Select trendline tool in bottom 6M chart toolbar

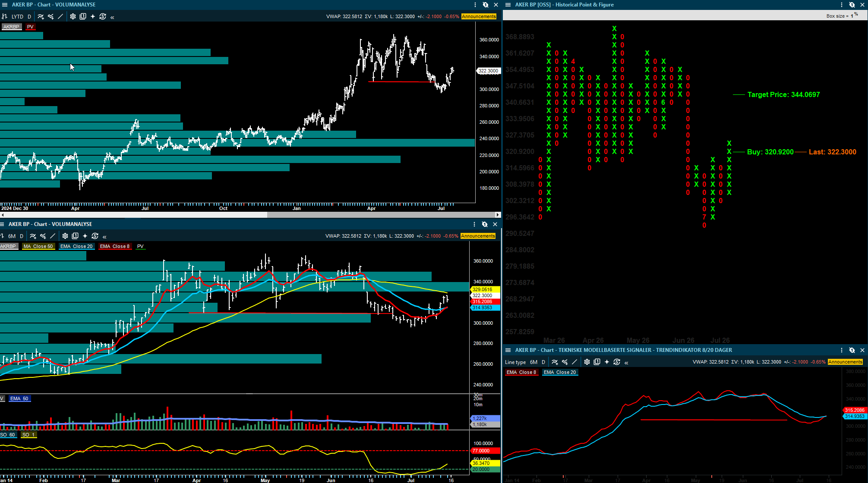(x=53, y=236)
